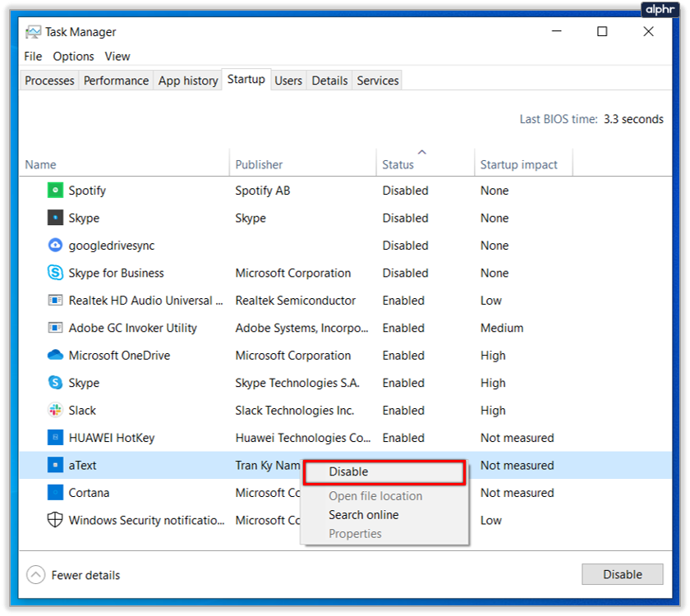The image size is (690, 616).
Task: Select Search online in context menu
Action: coord(364,515)
